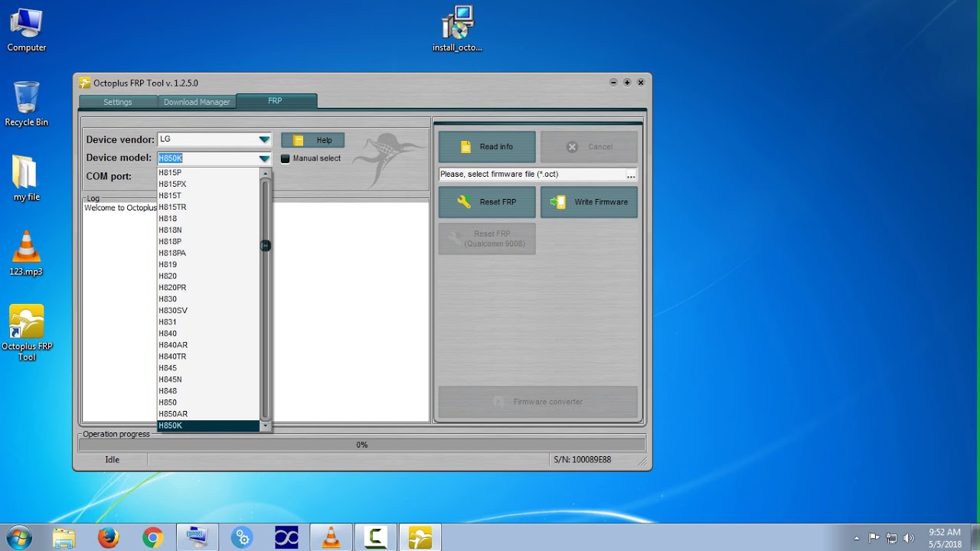
Task: Switch to Octoplus FRP Tool taskbar icon
Action: [420, 538]
